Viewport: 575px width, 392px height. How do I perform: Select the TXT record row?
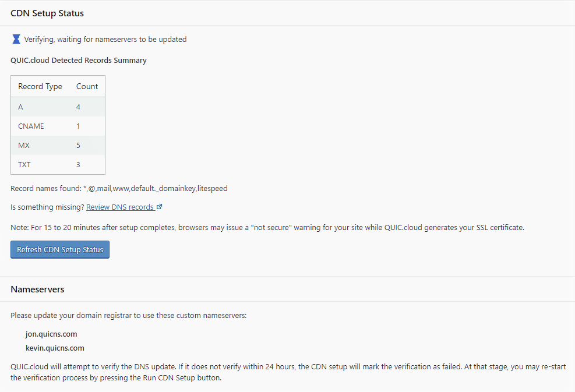[58, 164]
